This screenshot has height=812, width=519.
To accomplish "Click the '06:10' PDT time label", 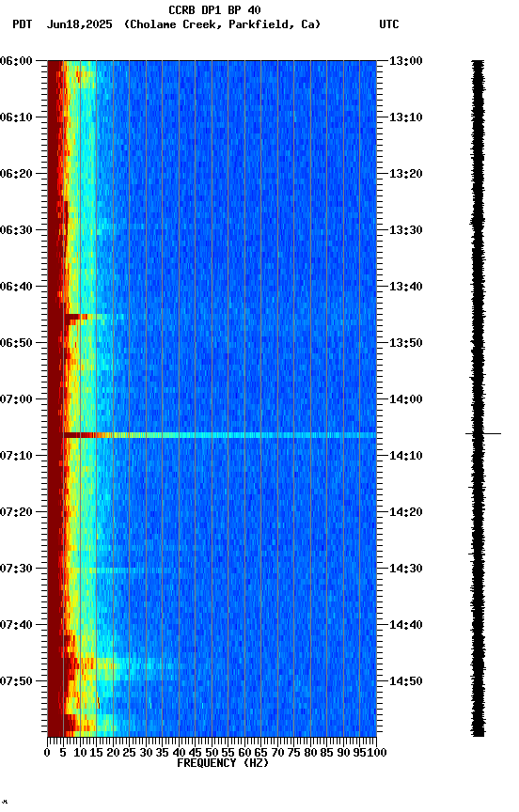I will (x=16, y=117).
